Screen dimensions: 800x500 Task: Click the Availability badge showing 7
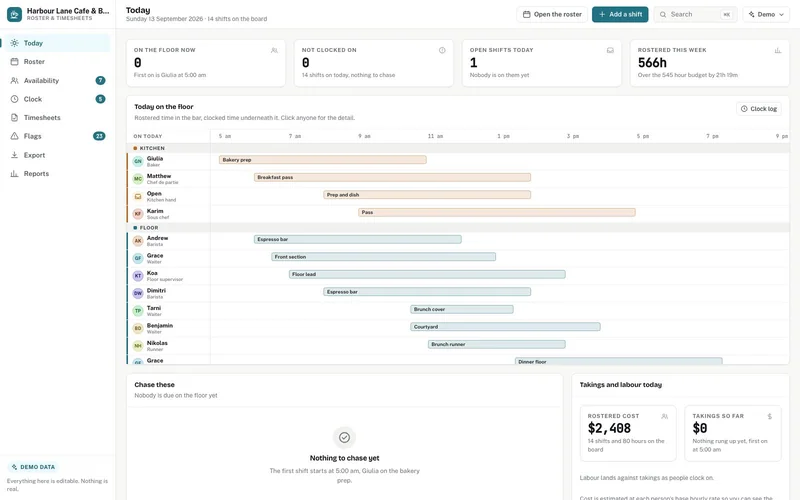[101, 81]
